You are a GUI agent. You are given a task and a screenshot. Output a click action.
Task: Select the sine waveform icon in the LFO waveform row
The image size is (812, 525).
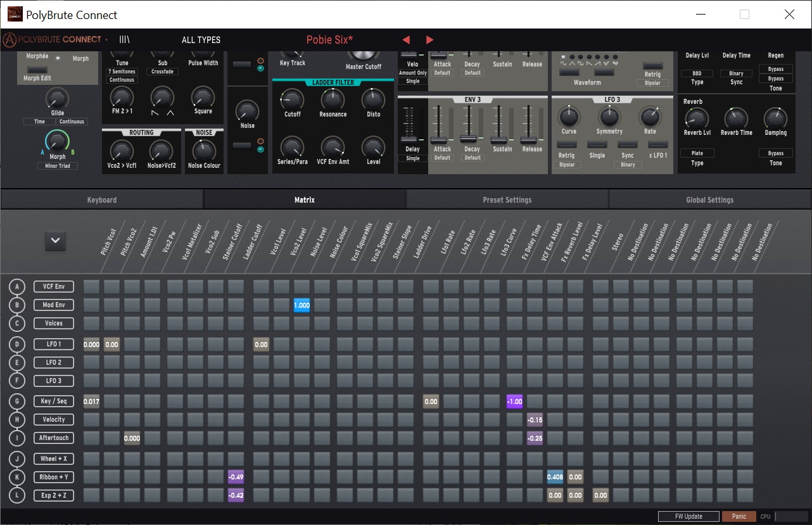[x=563, y=63]
